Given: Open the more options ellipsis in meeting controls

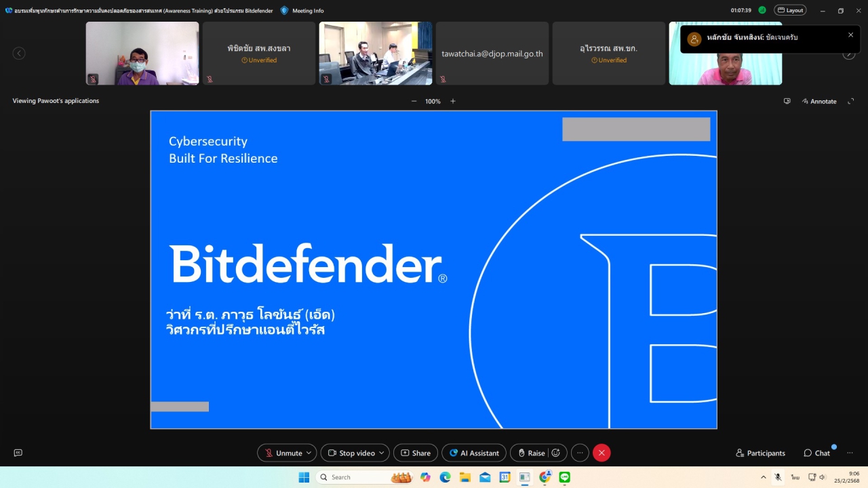Looking at the screenshot, I should tap(580, 453).
